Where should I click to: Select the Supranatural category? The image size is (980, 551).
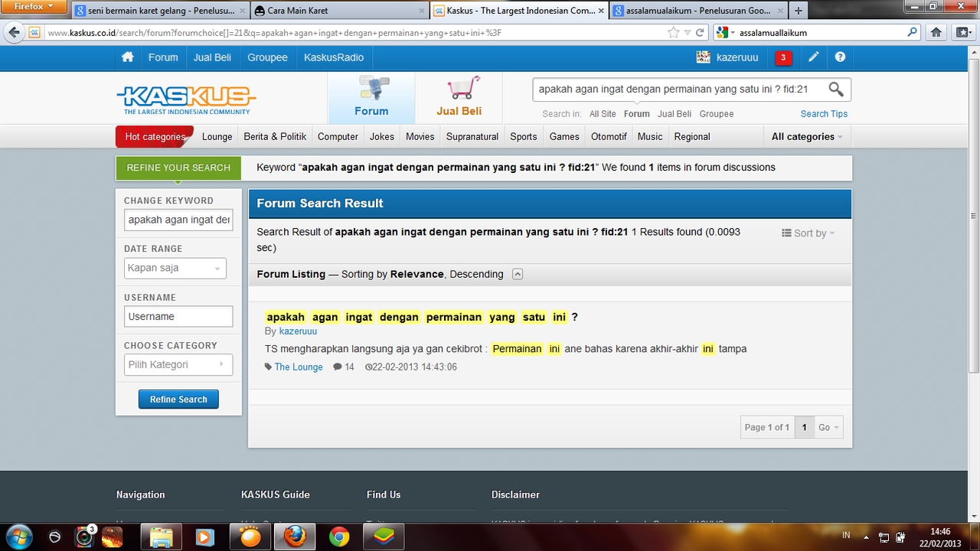click(x=472, y=137)
